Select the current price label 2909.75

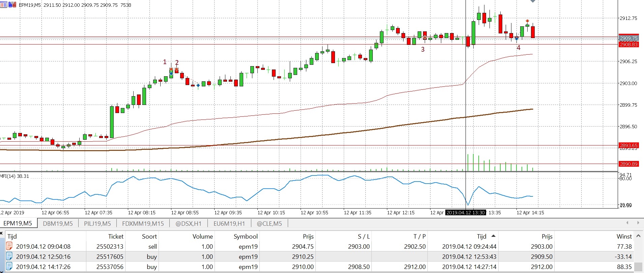point(629,38)
